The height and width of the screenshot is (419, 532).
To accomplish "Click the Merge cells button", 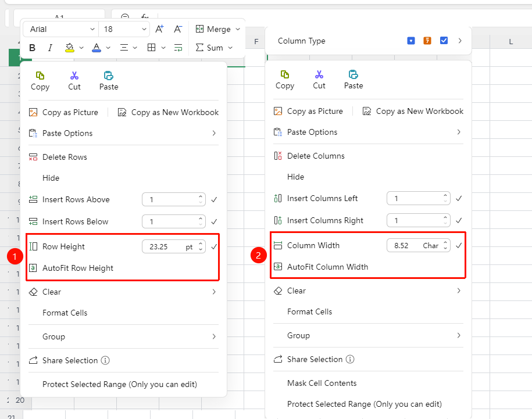I will [x=213, y=29].
